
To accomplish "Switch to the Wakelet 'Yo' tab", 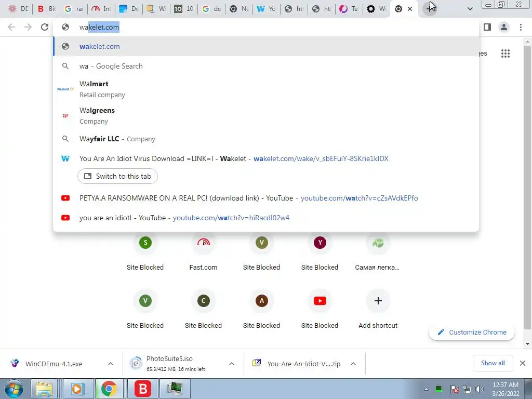I will click(x=266, y=9).
